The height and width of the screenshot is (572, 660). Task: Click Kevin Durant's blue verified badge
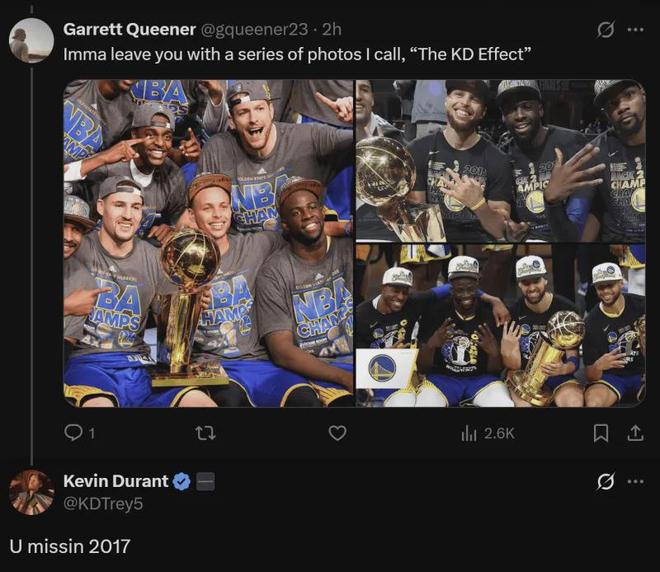[x=182, y=482]
